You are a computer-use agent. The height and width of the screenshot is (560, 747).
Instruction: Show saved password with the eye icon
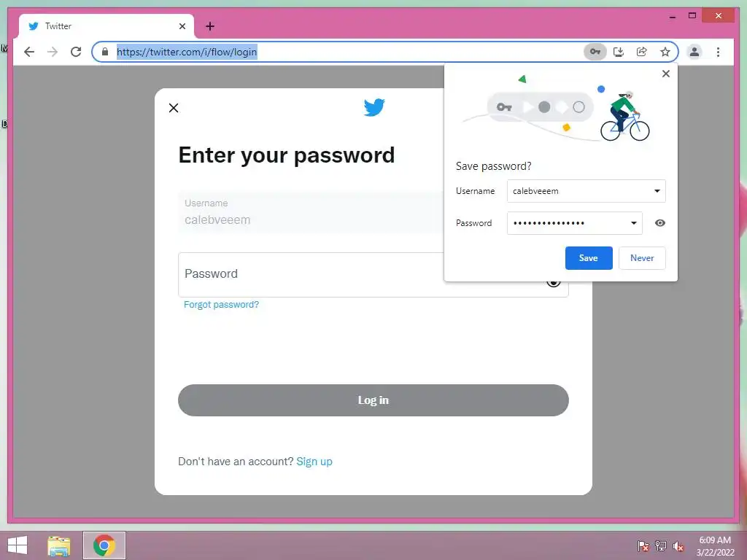click(659, 223)
